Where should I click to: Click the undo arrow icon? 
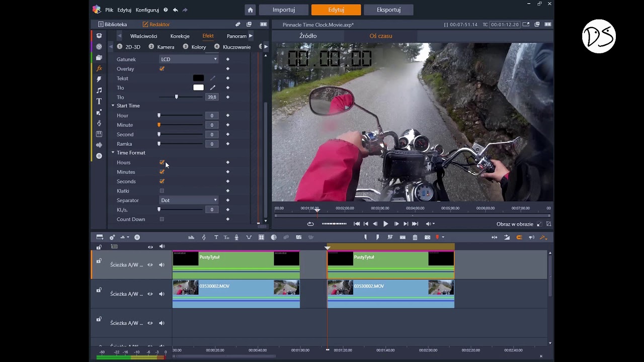(x=175, y=10)
